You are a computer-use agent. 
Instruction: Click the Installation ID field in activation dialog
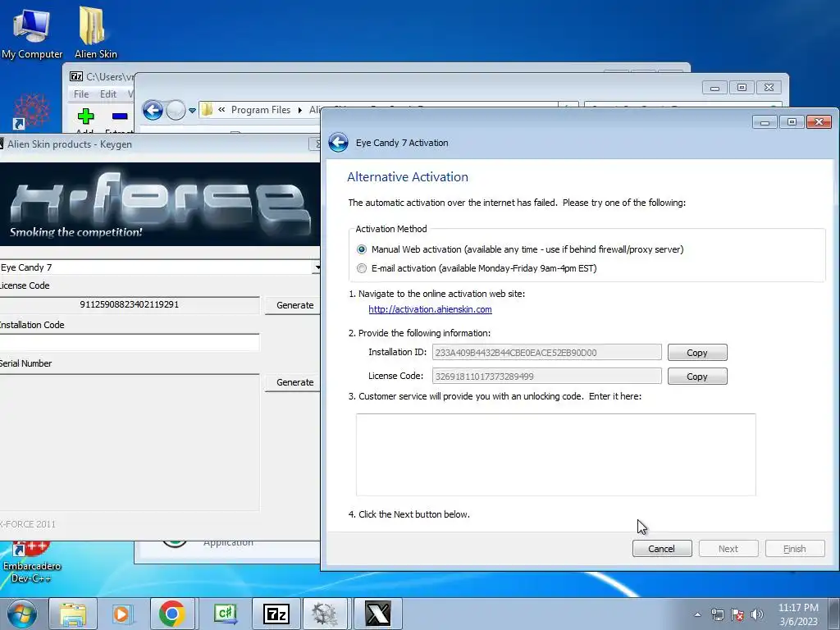click(546, 353)
